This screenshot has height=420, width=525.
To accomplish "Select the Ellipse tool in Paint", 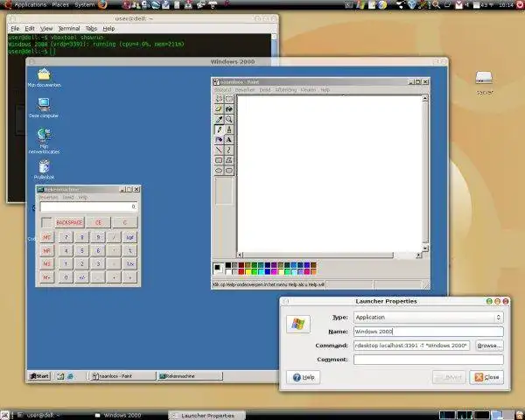I will [219, 171].
